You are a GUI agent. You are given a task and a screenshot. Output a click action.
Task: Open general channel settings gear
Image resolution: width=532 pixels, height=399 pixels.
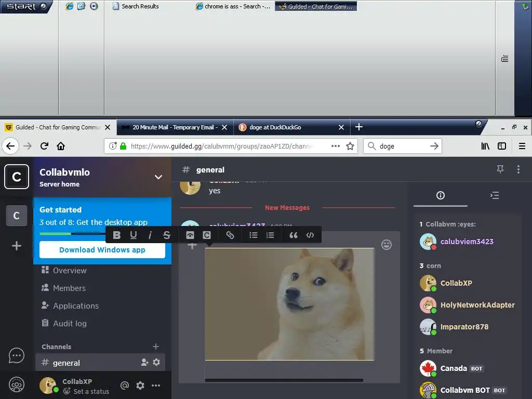(156, 362)
